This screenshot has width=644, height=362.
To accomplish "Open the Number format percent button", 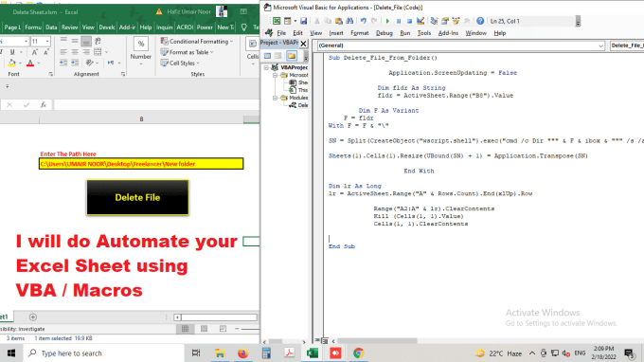I will tap(141, 44).
